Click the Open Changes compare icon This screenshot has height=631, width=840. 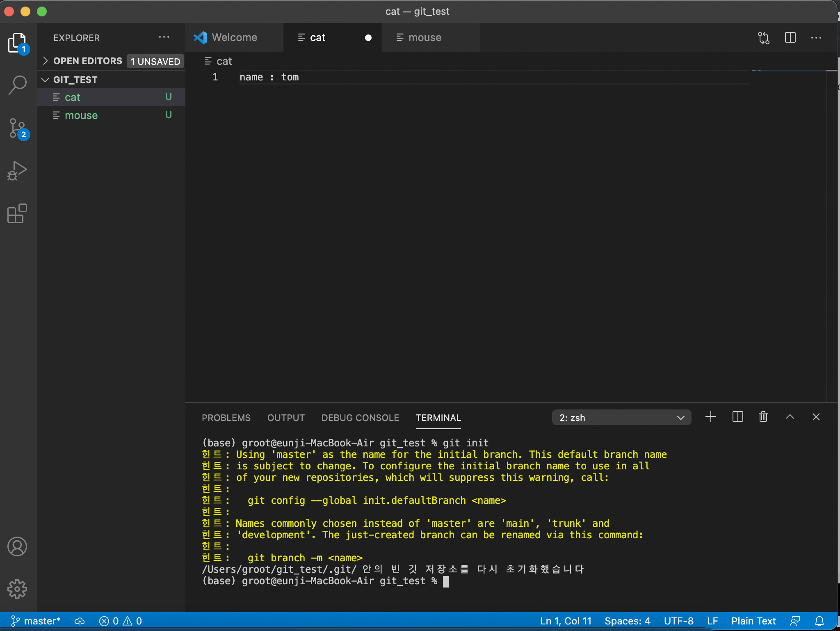pos(763,38)
